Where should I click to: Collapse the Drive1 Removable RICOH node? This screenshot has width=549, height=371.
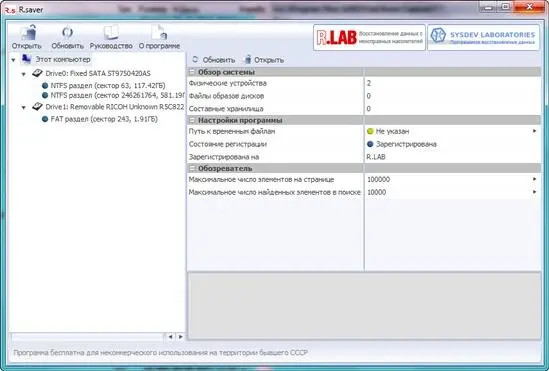23,107
